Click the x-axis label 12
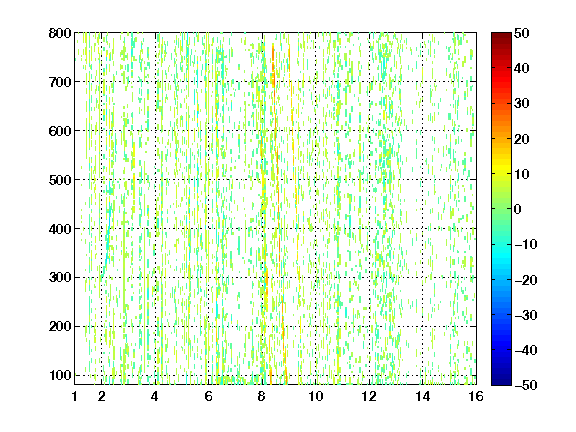576x432 pixels. coord(369,396)
